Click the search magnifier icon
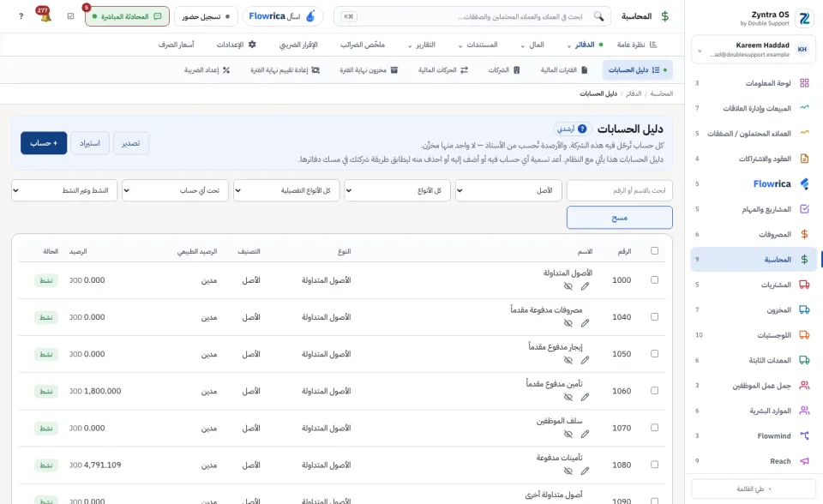This screenshot has height=504, width=823. 598,16
